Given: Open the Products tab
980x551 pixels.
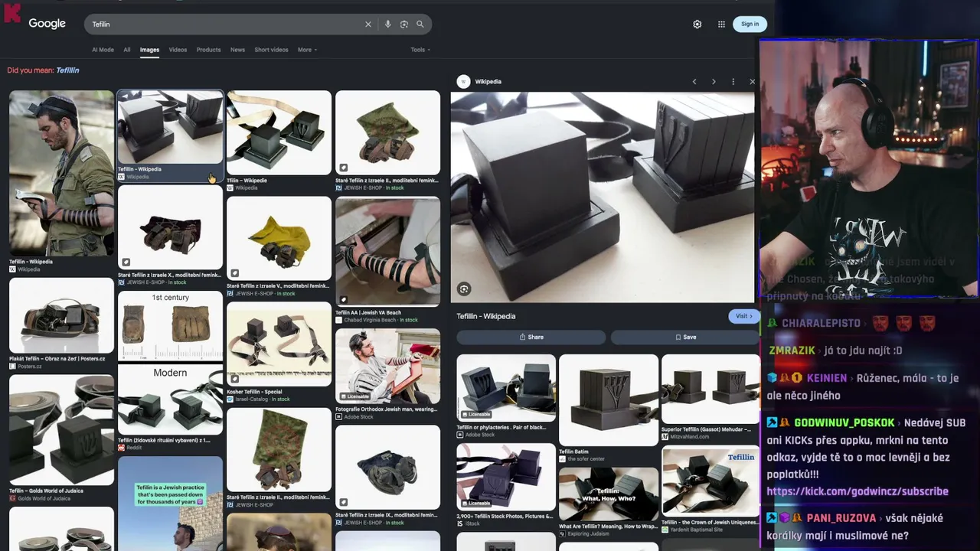Looking at the screenshot, I should tap(208, 50).
